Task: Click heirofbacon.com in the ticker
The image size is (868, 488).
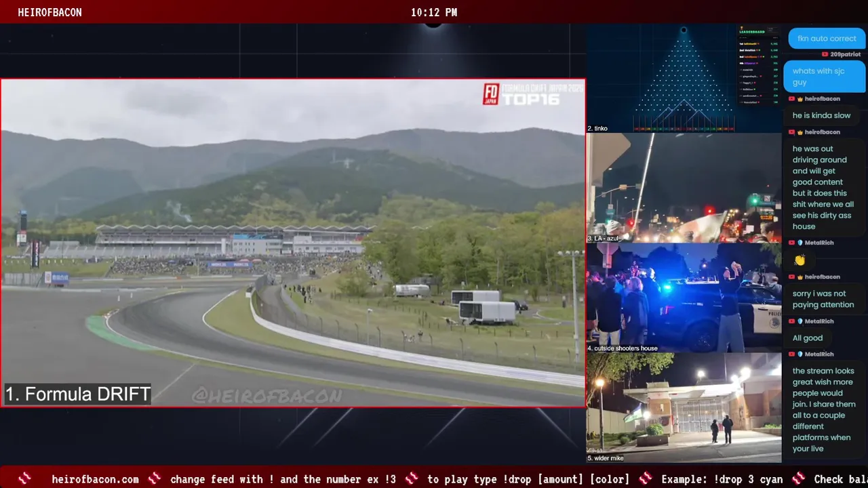Action: [95, 479]
